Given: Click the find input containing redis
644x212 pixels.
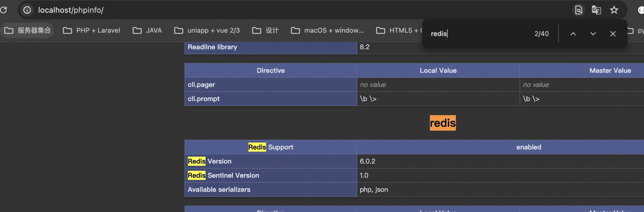Looking at the screenshot, I should coord(479,34).
